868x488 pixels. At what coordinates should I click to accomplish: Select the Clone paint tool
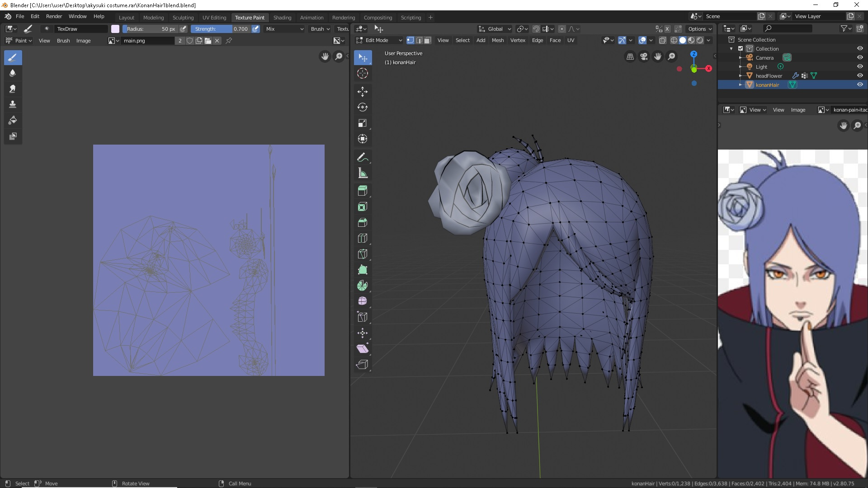(x=13, y=105)
